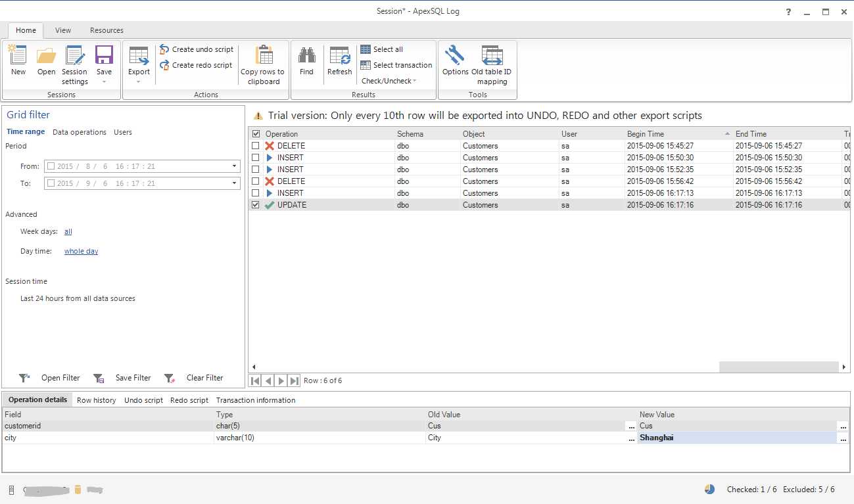Viewport: 854px width, 504px height.
Task: Check the INSERT row at 15:52:35
Action: 256,170
